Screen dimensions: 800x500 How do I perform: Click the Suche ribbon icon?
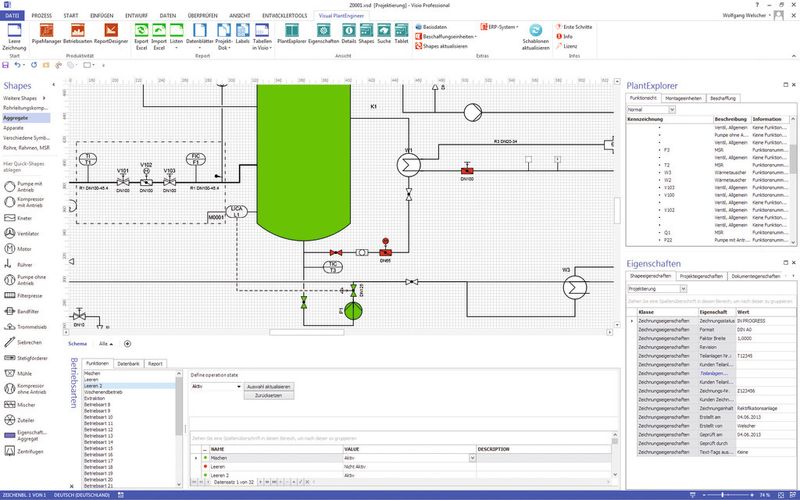pos(384,34)
